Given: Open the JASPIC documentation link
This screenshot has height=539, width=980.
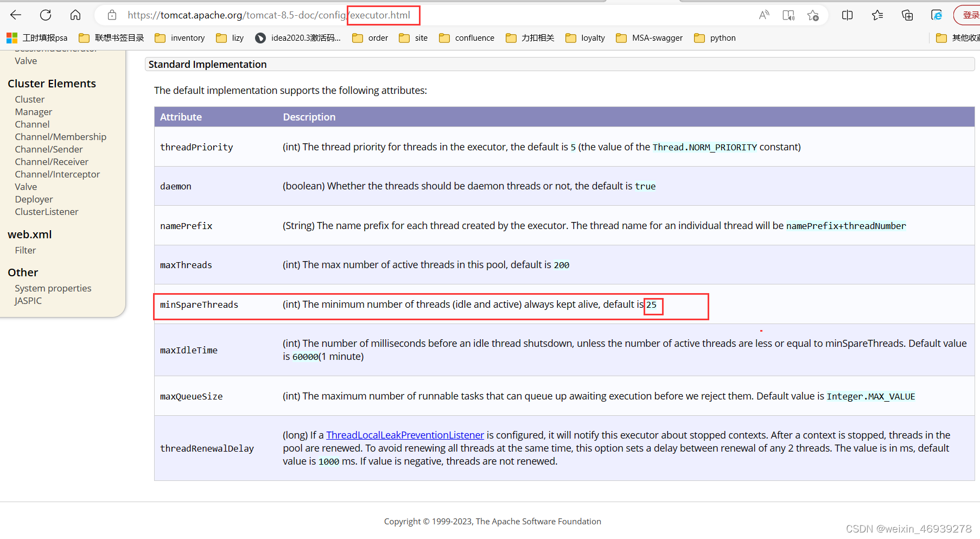Looking at the screenshot, I should coord(28,300).
